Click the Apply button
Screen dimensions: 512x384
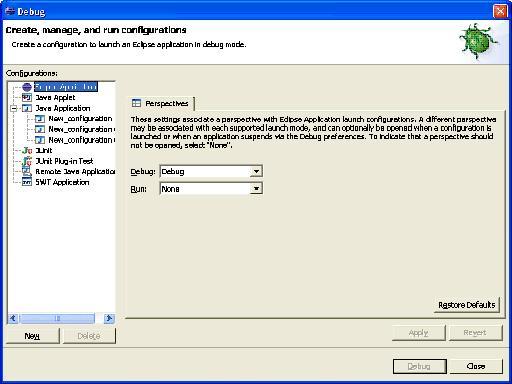tap(419, 333)
